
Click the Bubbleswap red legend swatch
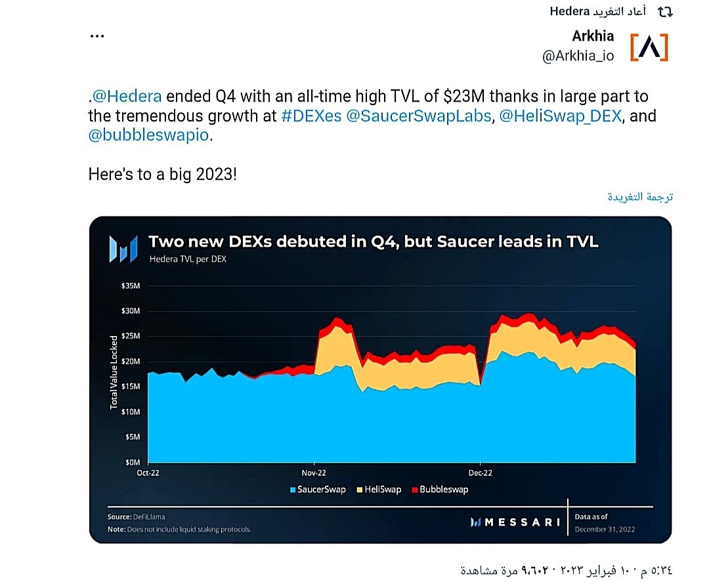(415, 490)
